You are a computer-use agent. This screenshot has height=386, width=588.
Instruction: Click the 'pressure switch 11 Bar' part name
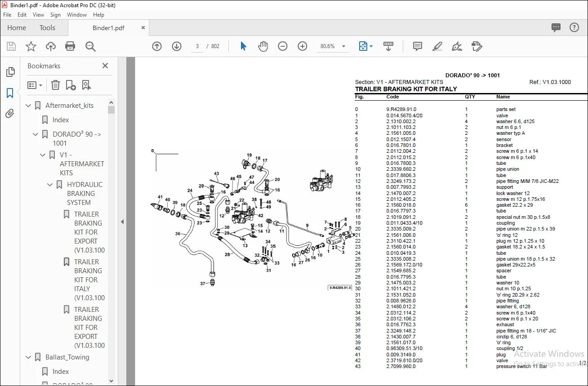pos(522,366)
